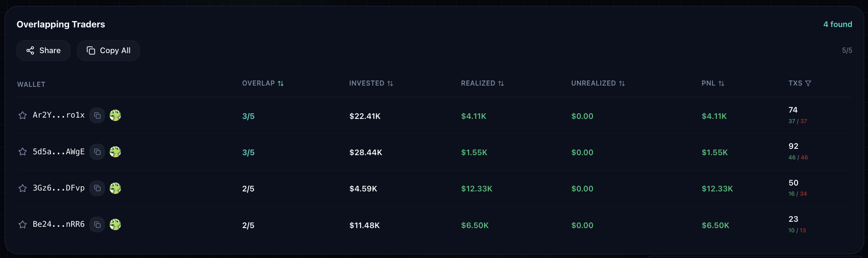Favorite wallet Ar2Y...ro1x using its star

point(22,115)
